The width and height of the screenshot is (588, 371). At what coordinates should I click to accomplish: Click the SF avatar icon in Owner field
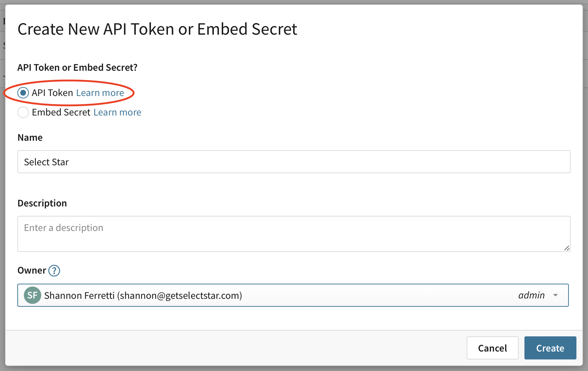pos(33,295)
